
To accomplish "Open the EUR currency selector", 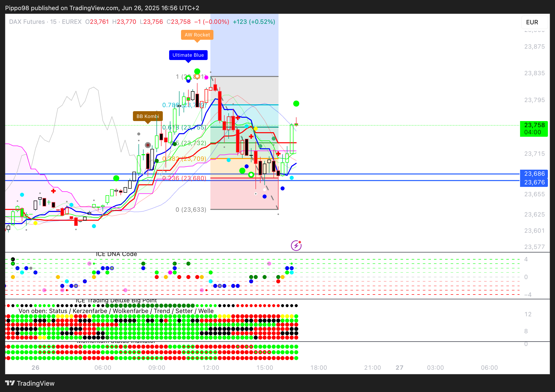I will [x=534, y=22].
